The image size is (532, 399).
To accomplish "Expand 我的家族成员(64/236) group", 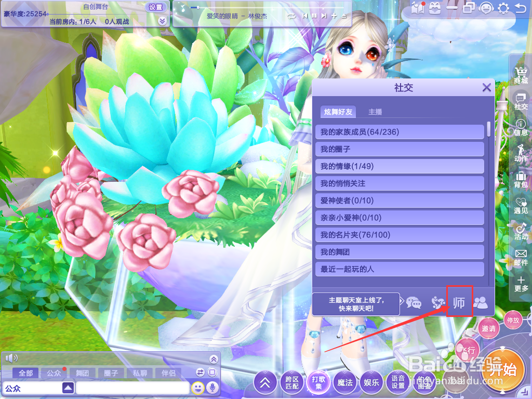I will point(400,132).
